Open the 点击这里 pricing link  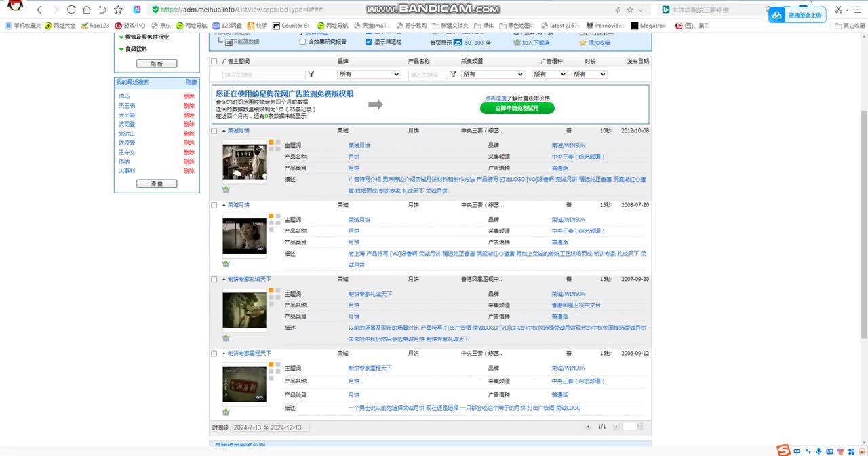coord(496,98)
